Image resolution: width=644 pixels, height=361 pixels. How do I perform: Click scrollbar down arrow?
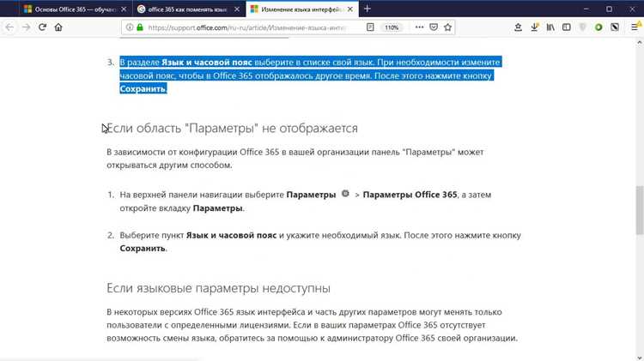pyautogui.click(x=640, y=358)
